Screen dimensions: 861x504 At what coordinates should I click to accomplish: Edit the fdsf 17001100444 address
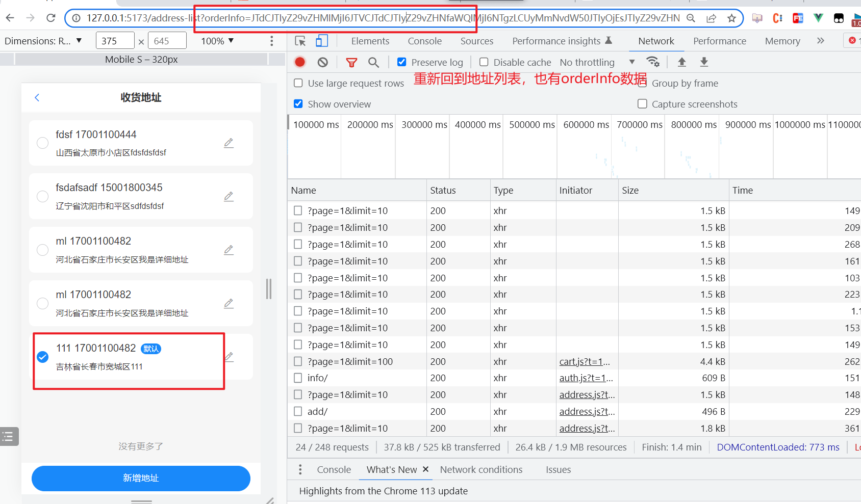[x=229, y=143]
